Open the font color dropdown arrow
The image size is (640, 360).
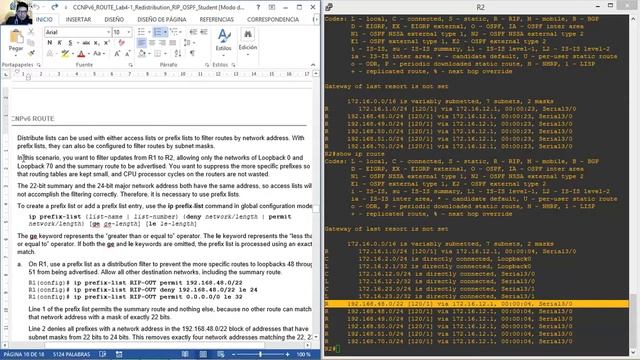[89, 53]
